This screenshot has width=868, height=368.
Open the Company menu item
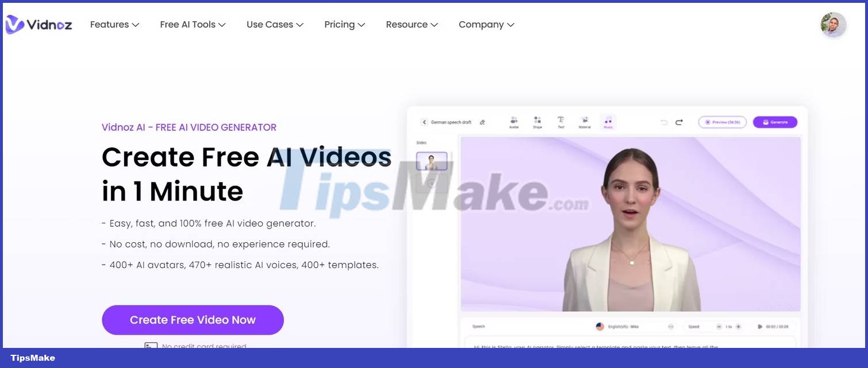click(486, 24)
